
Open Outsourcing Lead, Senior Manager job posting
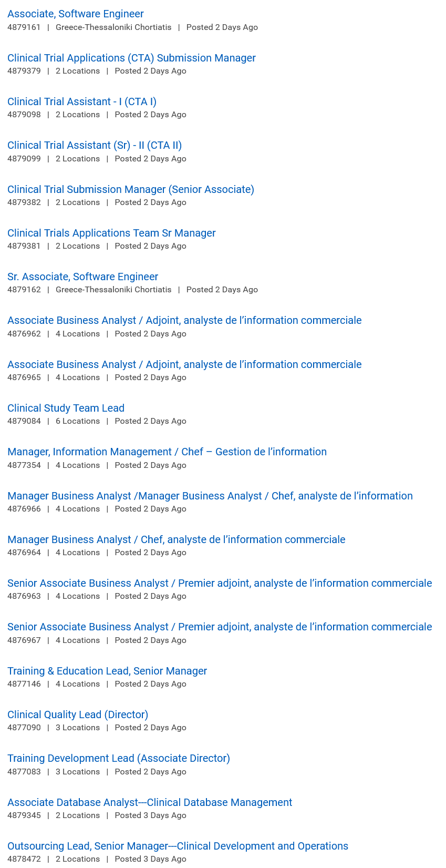(178, 846)
